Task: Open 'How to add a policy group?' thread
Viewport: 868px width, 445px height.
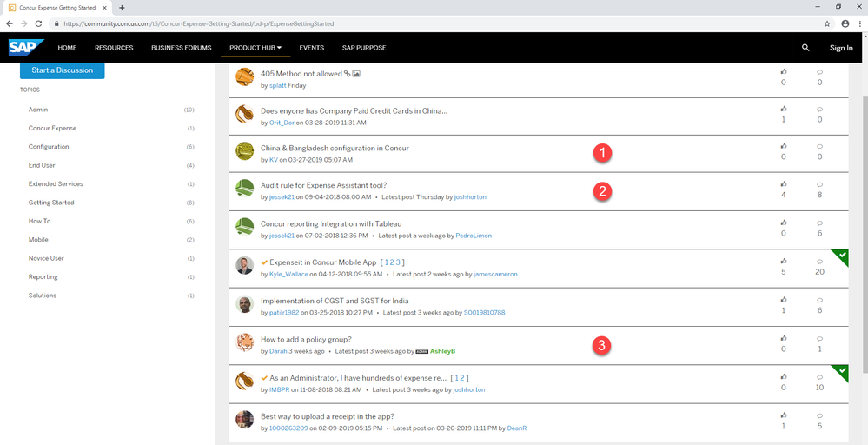Action: coord(306,339)
